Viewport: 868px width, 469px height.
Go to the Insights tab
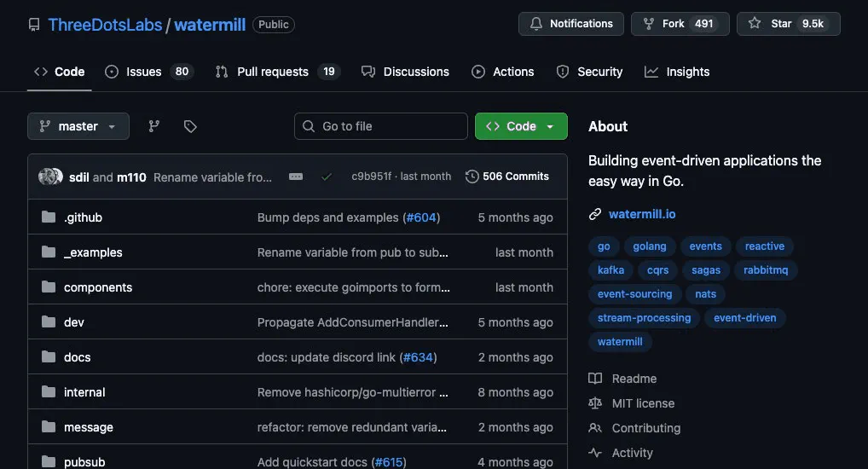coord(677,72)
